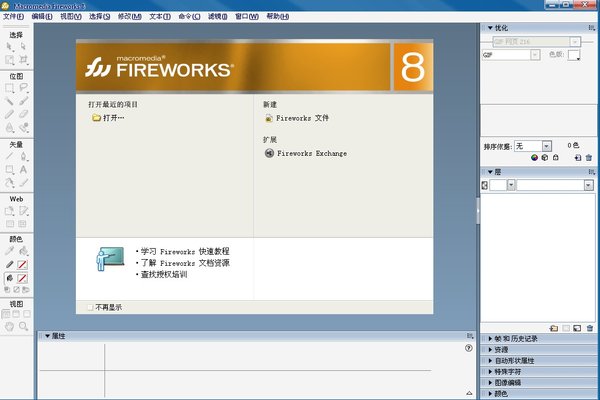Click the No stroke or fill button
Image resolution: width=600 pixels, height=400 pixels.
[x=16, y=290]
